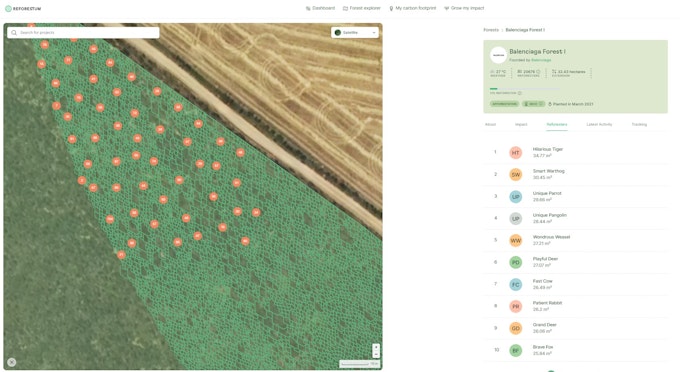680x372 pixels.
Task: Click info icon beside reforesters count
Action: pyautogui.click(x=538, y=72)
